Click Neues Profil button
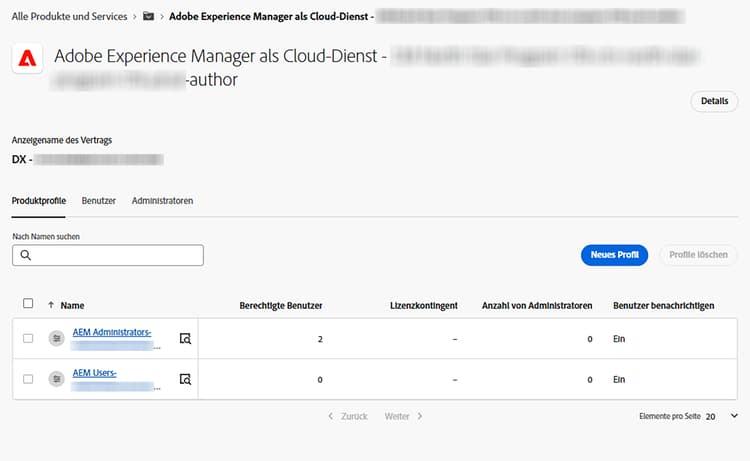This screenshot has height=461, width=750. click(x=614, y=255)
